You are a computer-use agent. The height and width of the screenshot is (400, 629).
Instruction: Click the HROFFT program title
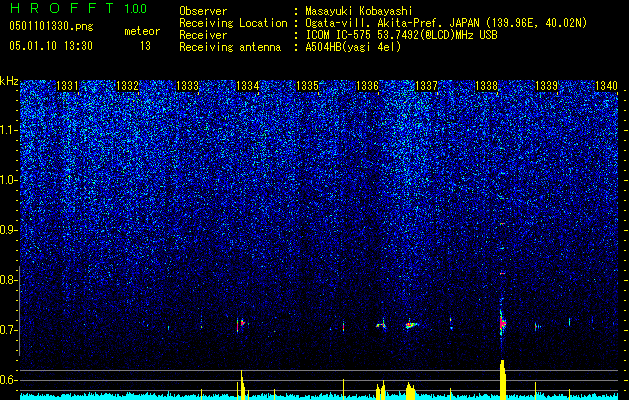pyautogui.click(x=61, y=8)
